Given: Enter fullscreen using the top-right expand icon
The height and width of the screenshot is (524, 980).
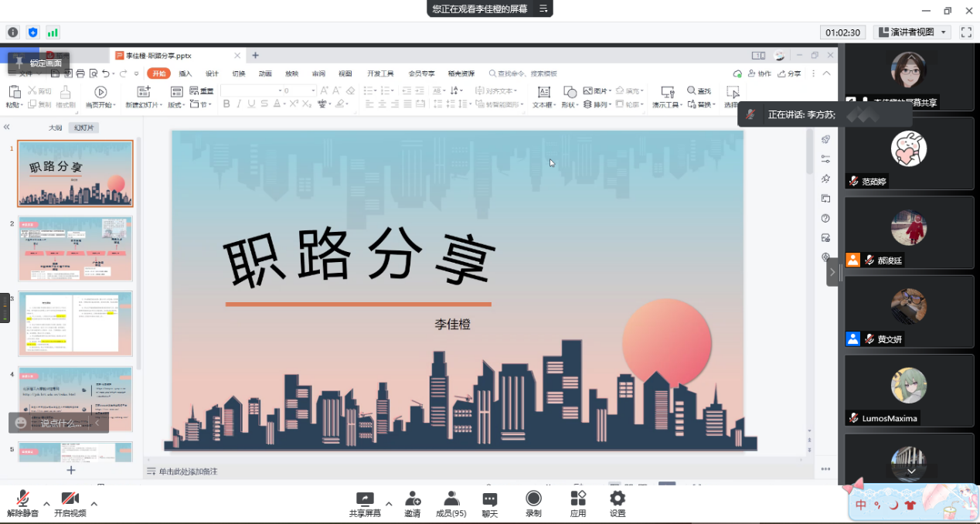Looking at the screenshot, I should pyautogui.click(x=965, y=32).
